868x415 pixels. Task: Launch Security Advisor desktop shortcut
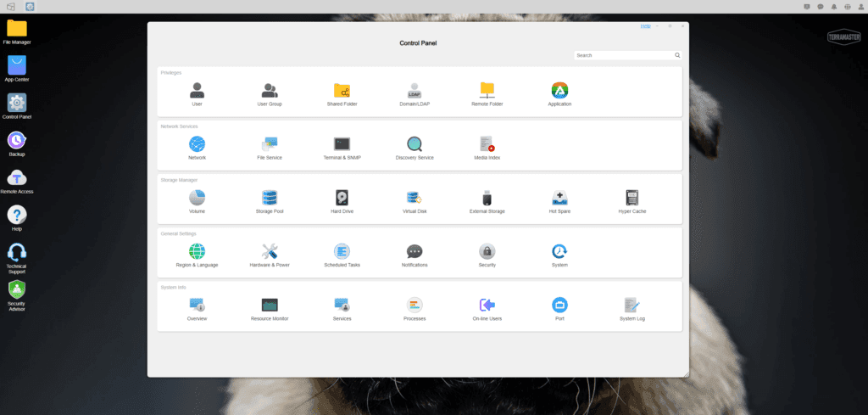click(17, 291)
